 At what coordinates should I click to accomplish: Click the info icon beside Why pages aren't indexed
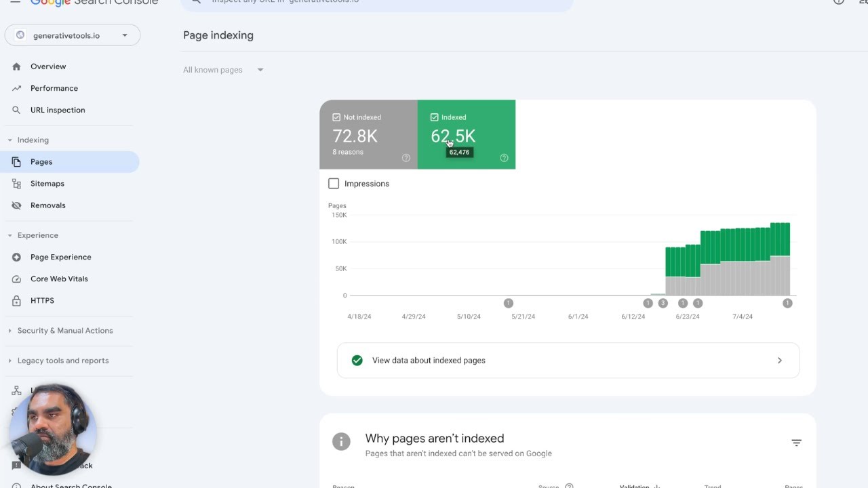(341, 442)
